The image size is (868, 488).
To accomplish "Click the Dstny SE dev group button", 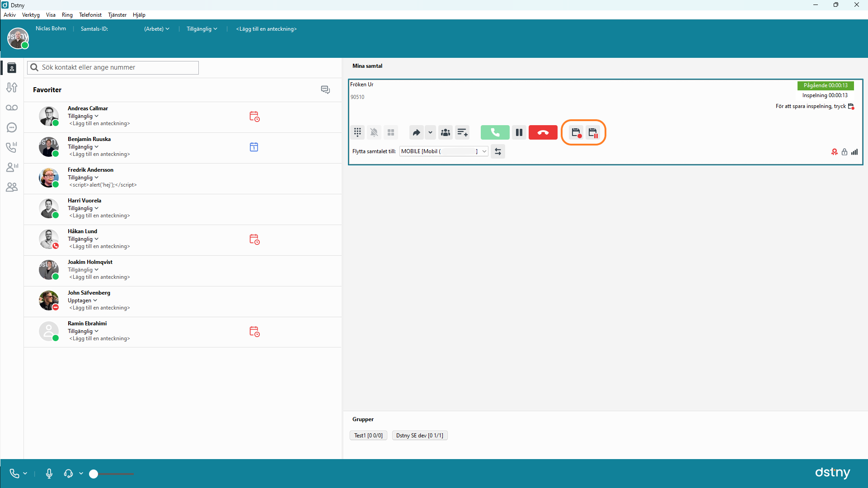I will 419,436.
